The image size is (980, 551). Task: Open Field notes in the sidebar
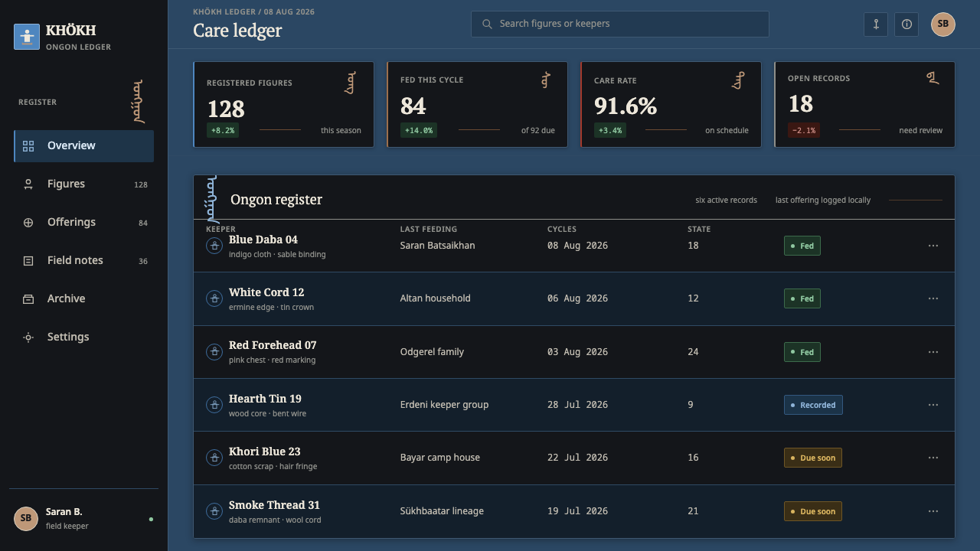pyautogui.click(x=83, y=261)
